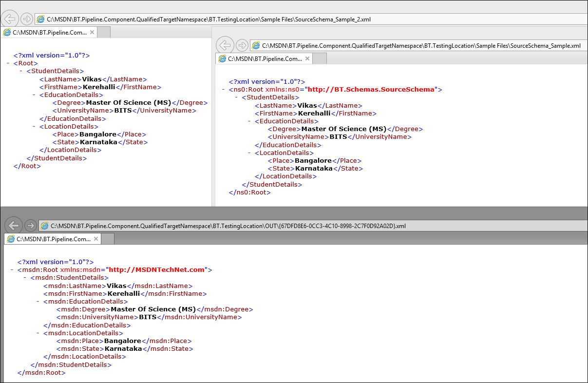Select tab of OUT xml window

(53, 239)
